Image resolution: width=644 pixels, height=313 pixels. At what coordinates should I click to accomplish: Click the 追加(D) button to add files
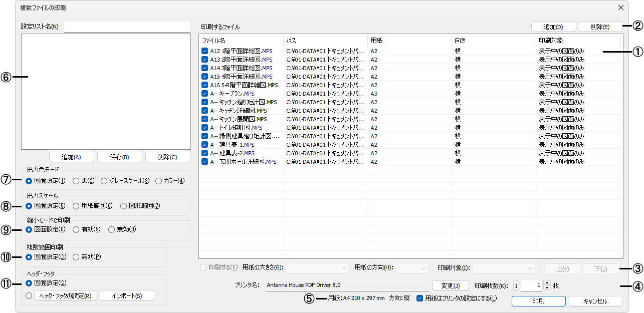click(x=553, y=27)
